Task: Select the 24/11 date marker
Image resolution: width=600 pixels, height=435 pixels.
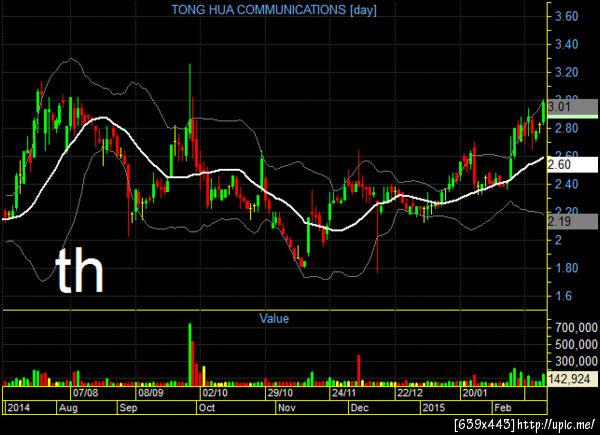Action: [344, 393]
